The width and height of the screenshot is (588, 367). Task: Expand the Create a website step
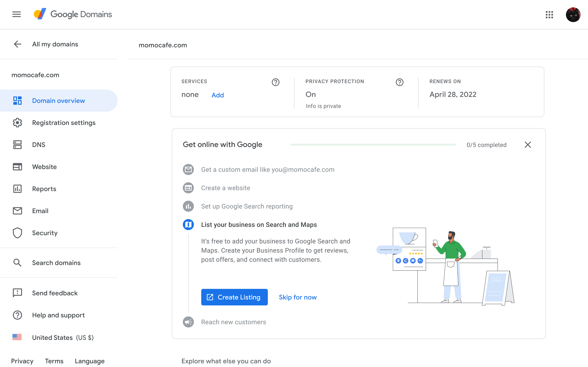tap(226, 188)
